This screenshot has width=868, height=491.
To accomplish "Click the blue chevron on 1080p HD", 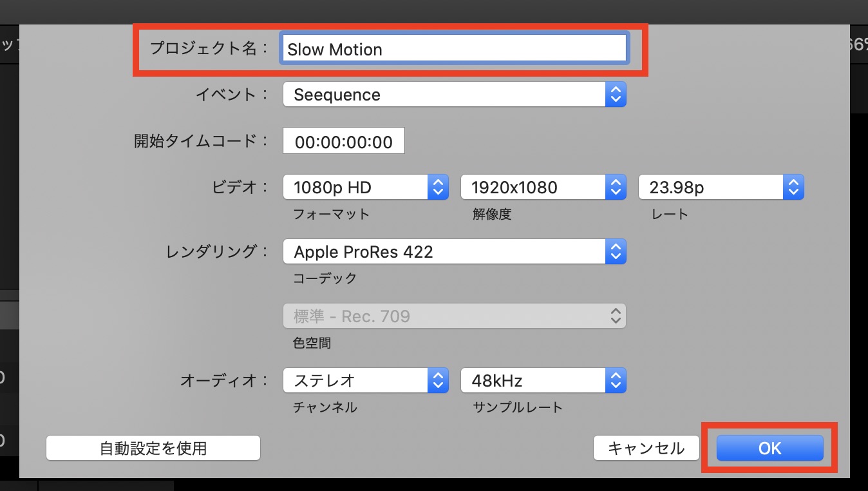I will [438, 188].
